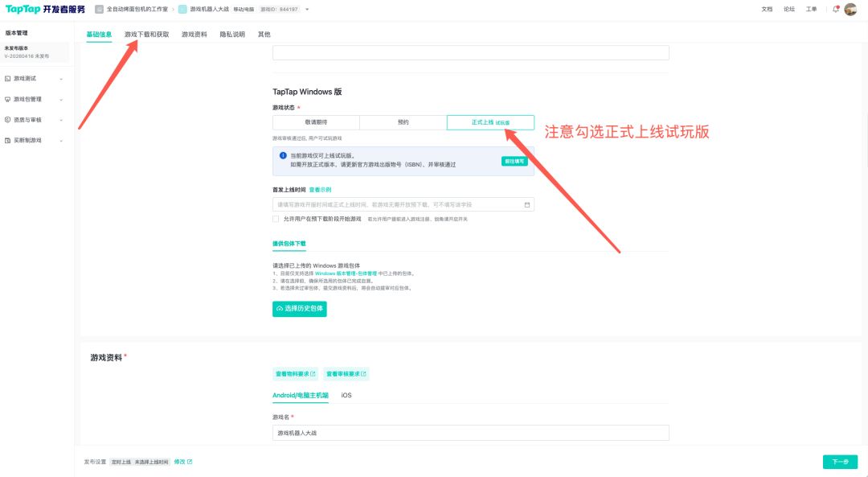Click the studio avatar icon in breadcrumb
Image resolution: width=868 pixels, height=477 pixels.
point(99,10)
